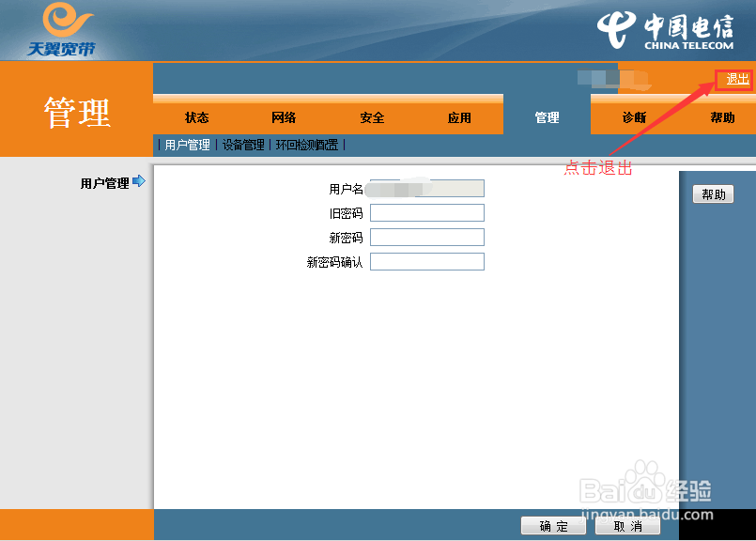Focus the 新密码 input field

(x=426, y=238)
